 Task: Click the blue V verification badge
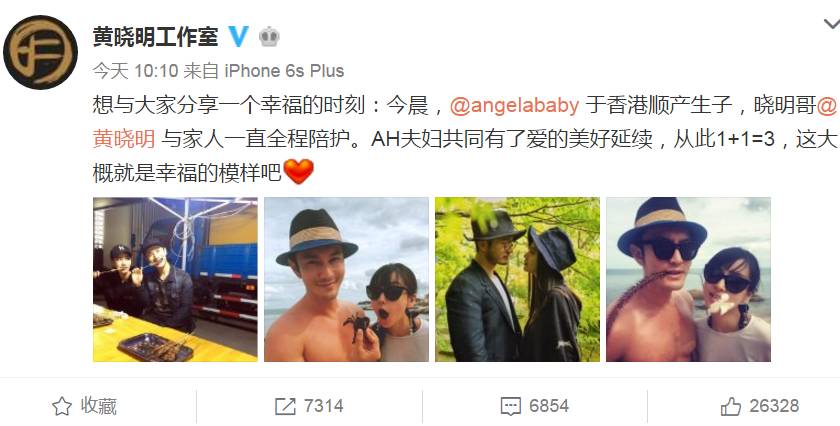(x=239, y=36)
